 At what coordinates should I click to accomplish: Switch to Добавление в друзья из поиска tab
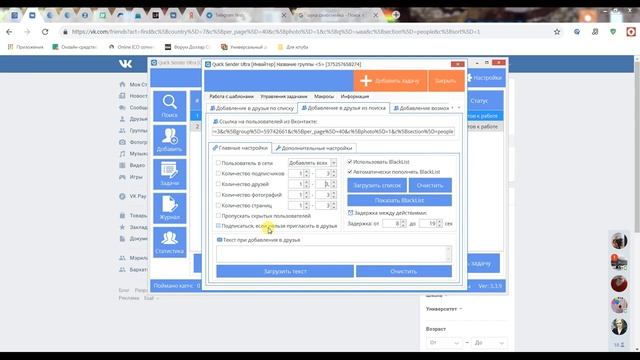pos(344,108)
